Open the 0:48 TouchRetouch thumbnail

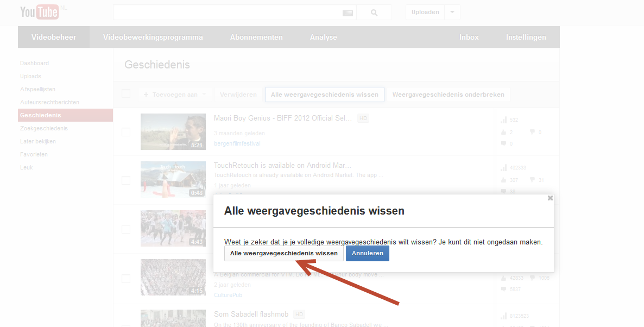(173, 179)
